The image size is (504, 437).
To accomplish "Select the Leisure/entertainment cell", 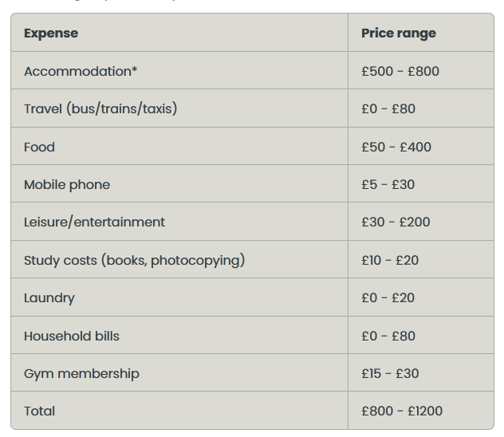I will point(94,222).
